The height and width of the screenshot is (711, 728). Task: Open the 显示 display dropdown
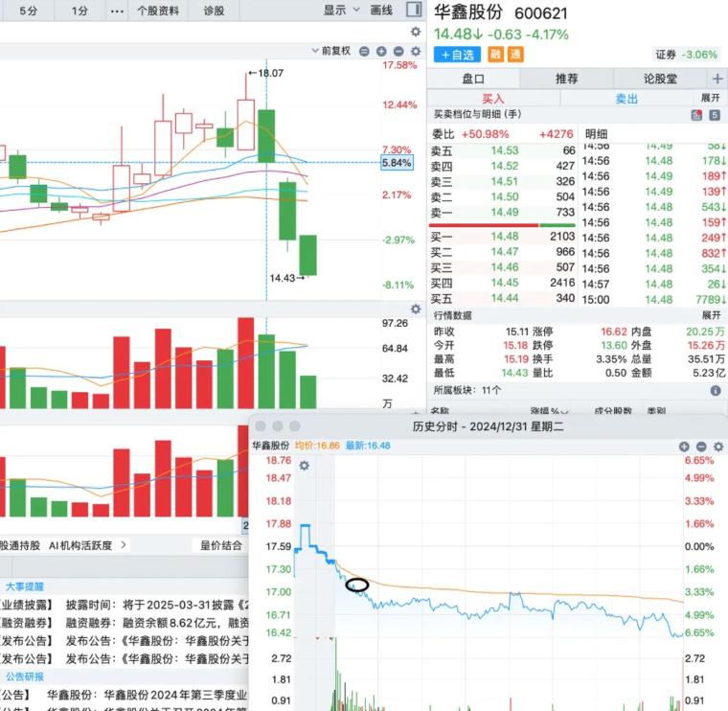342,10
